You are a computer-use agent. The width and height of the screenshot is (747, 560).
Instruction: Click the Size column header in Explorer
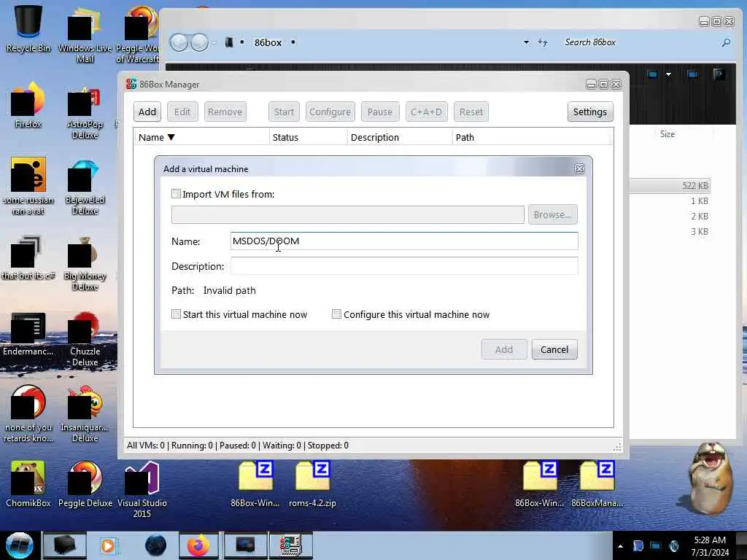pos(667,134)
